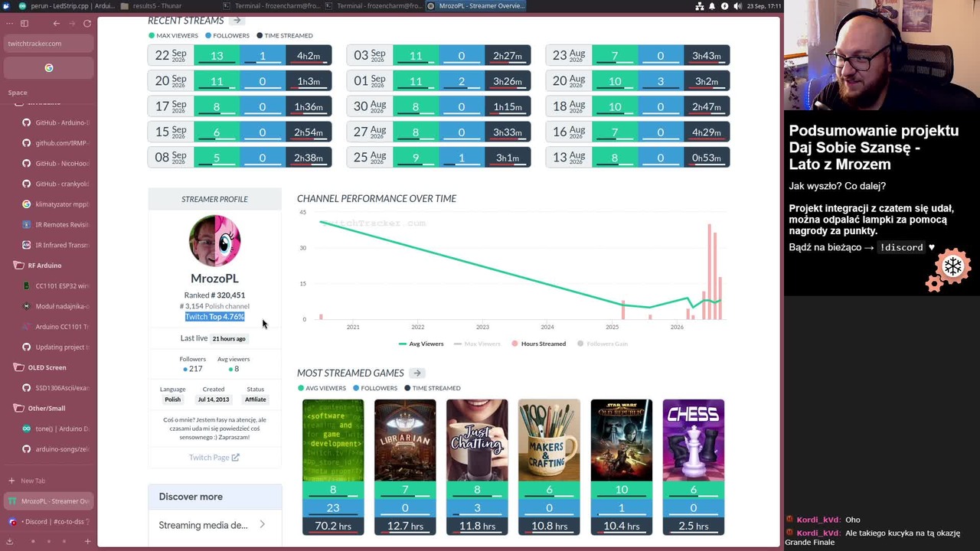Open the three-dots browser menu
Image resolution: width=980 pixels, height=551 pixels.
9,24
